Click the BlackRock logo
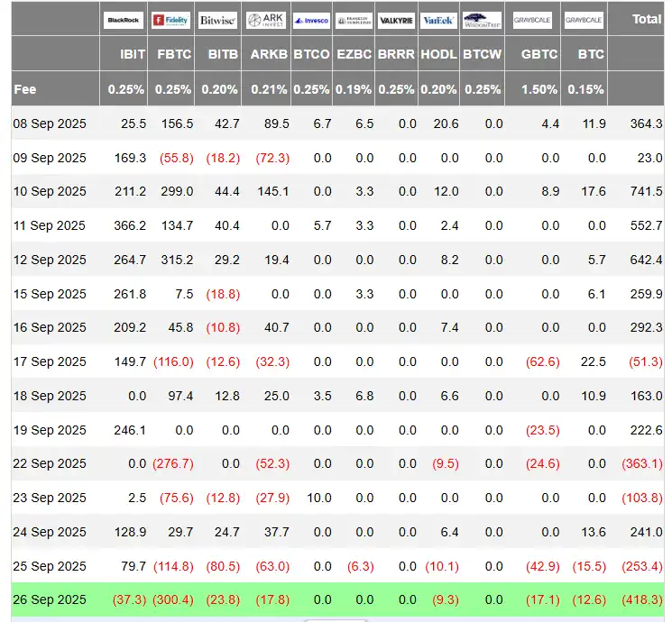 coord(123,19)
